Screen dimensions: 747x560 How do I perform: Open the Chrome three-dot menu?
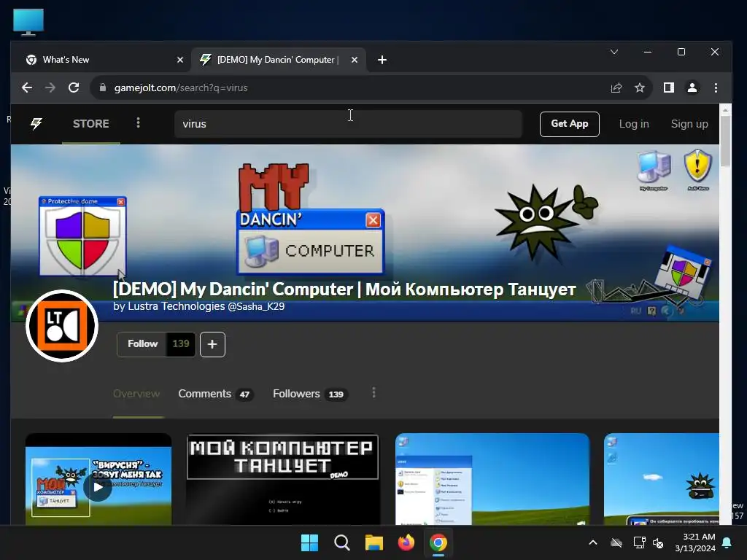716,87
